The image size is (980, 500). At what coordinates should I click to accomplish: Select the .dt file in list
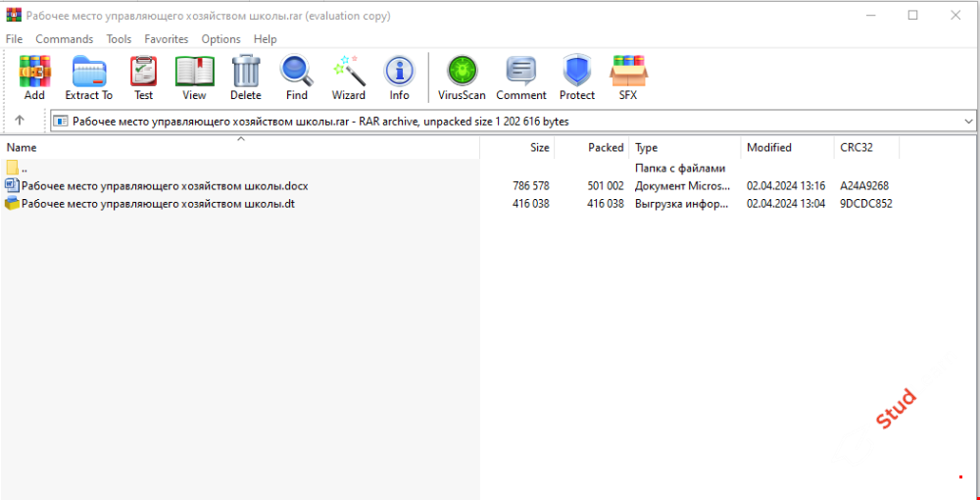(158, 204)
